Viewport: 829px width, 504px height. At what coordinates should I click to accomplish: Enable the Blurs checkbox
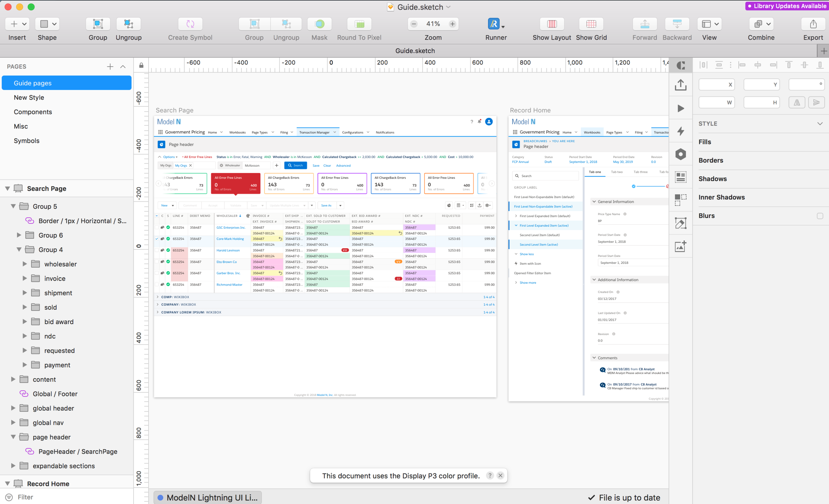click(x=820, y=216)
